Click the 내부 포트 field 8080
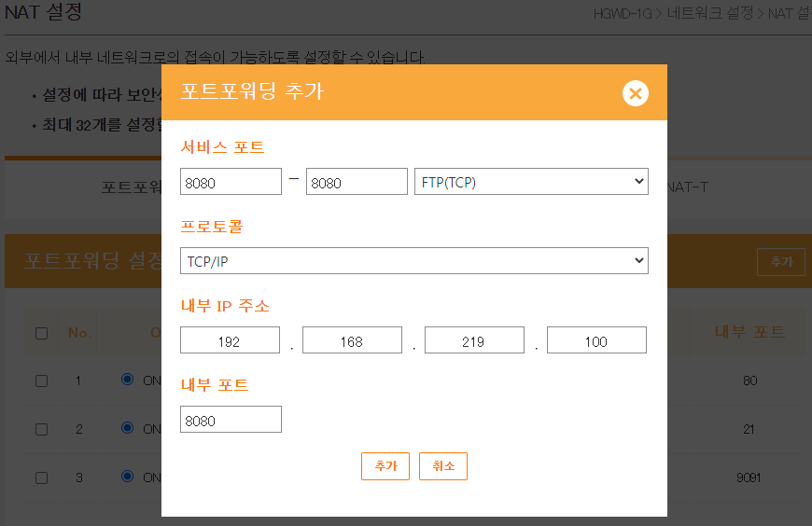 [x=231, y=420]
